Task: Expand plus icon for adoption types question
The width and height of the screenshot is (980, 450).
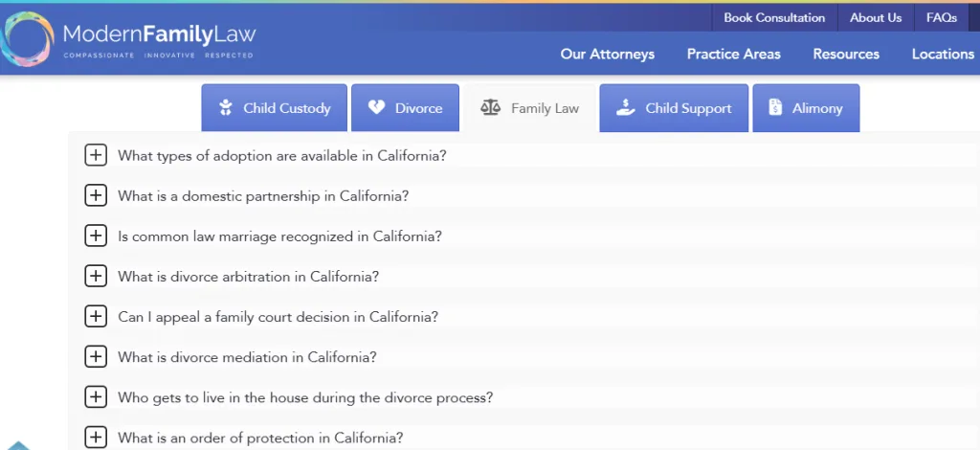Action: (x=96, y=155)
